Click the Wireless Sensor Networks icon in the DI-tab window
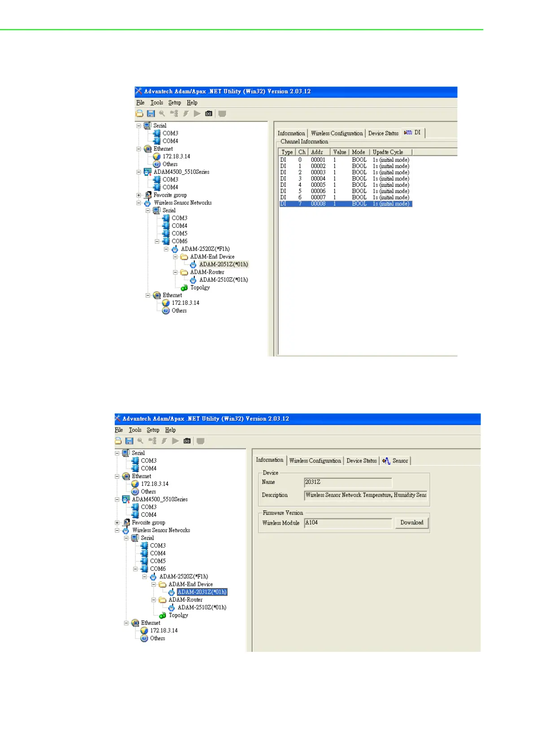 [x=148, y=203]
